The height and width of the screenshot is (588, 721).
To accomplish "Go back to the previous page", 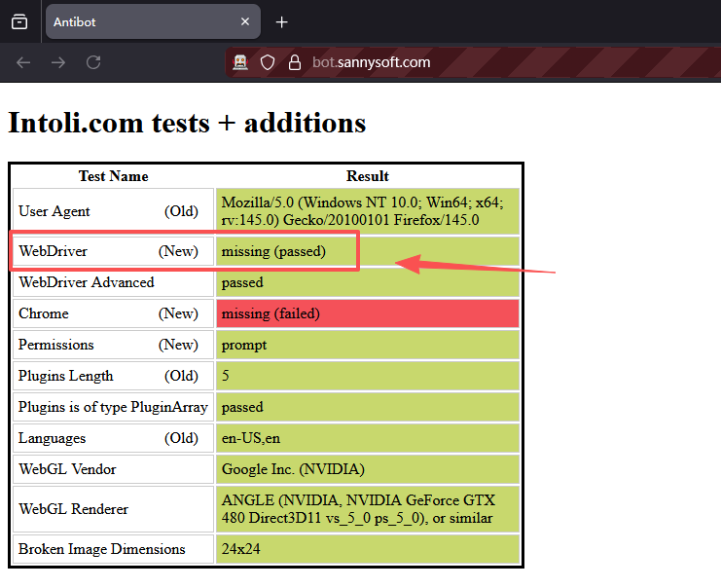I will coord(24,62).
